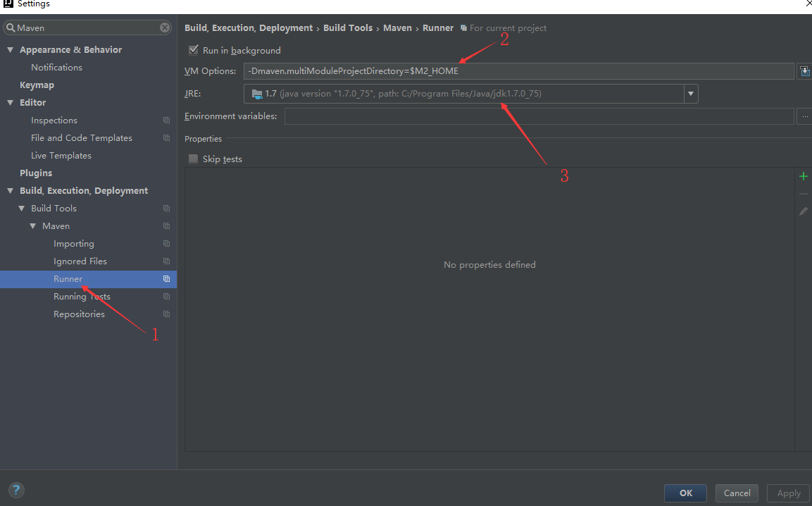Click 'For current project' label
Screen dimensions: 812x506
[x=508, y=28]
